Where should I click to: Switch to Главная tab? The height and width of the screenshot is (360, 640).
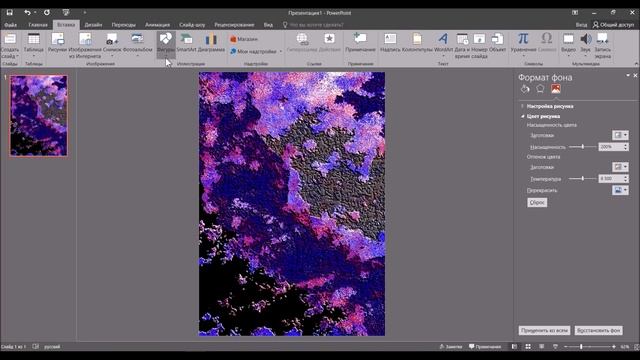click(x=38, y=25)
